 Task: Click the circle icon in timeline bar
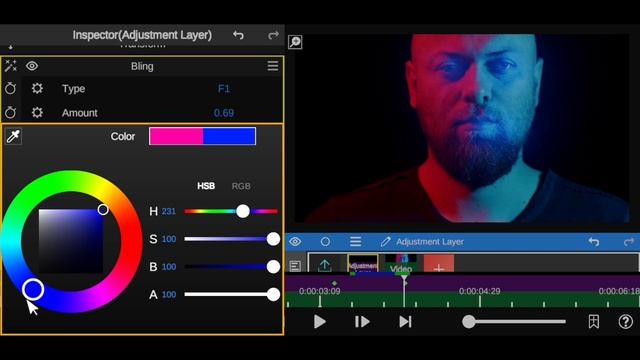point(325,242)
